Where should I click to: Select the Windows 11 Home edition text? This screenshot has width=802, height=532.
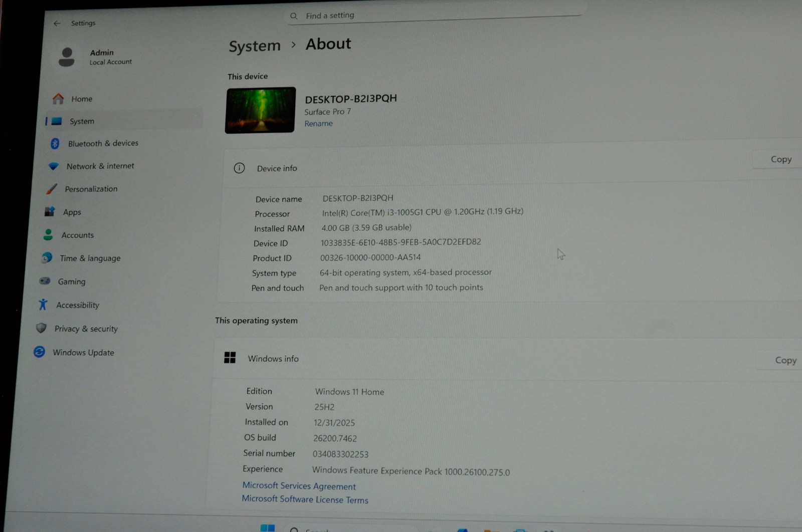pyautogui.click(x=349, y=392)
